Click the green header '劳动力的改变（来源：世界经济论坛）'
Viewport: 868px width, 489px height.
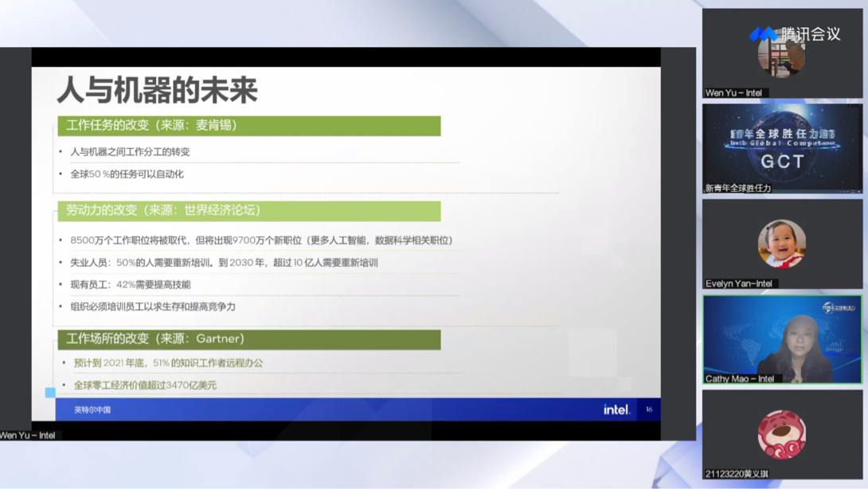pyautogui.click(x=248, y=210)
